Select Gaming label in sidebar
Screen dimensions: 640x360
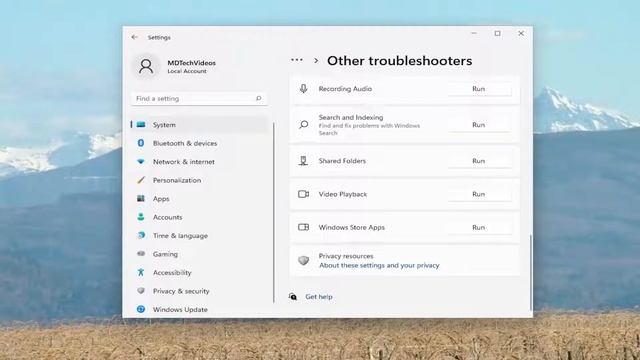point(165,254)
